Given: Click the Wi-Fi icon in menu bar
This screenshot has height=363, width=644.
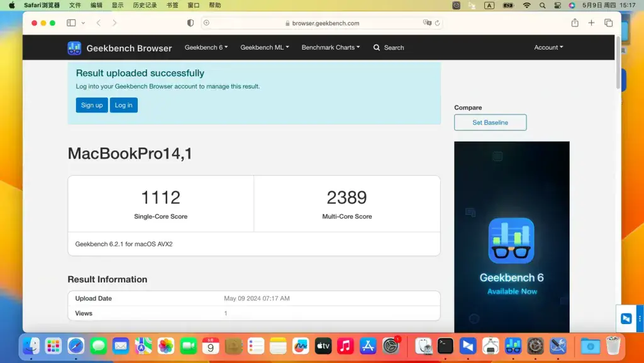Looking at the screenshot, I should [x=527, y=5].
